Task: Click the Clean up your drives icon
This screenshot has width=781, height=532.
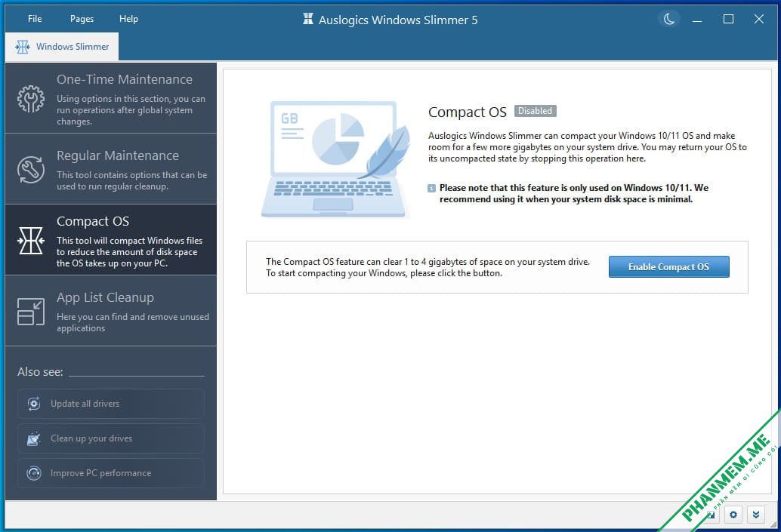Action: click(34, 438)
